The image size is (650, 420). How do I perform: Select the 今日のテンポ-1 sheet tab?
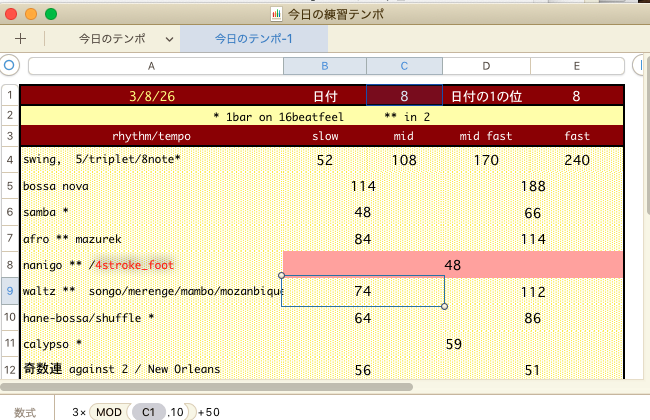tap(253, 39)
